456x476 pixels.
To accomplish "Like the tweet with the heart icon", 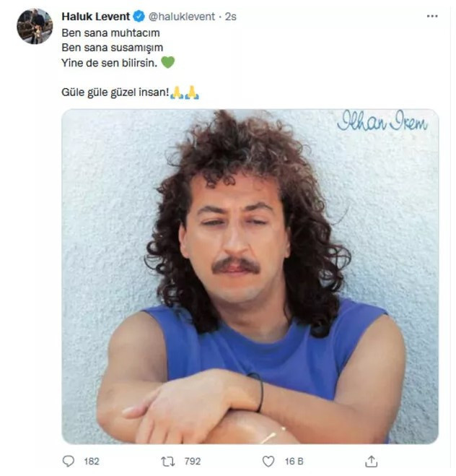I will click(268, 461).
